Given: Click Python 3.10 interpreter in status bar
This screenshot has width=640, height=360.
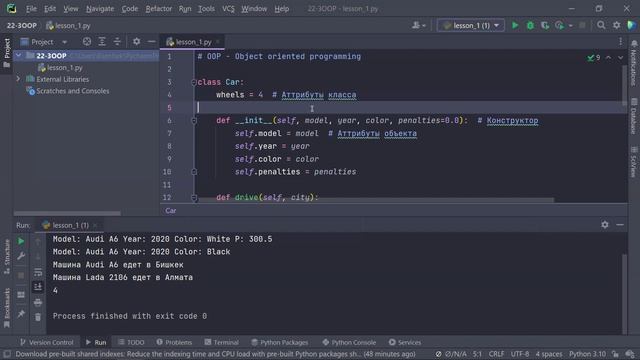Looking at the screenshot, I should (x=587, y=354).
